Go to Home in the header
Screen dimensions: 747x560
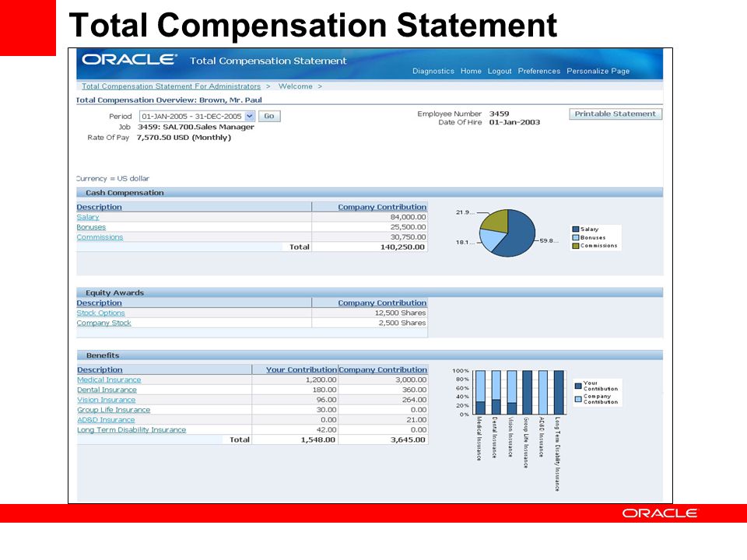click(x=471, y=71)
